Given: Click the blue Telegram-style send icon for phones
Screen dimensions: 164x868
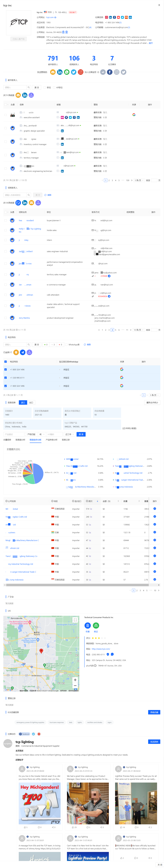Looking at the screenshot, I should [23, 352].
